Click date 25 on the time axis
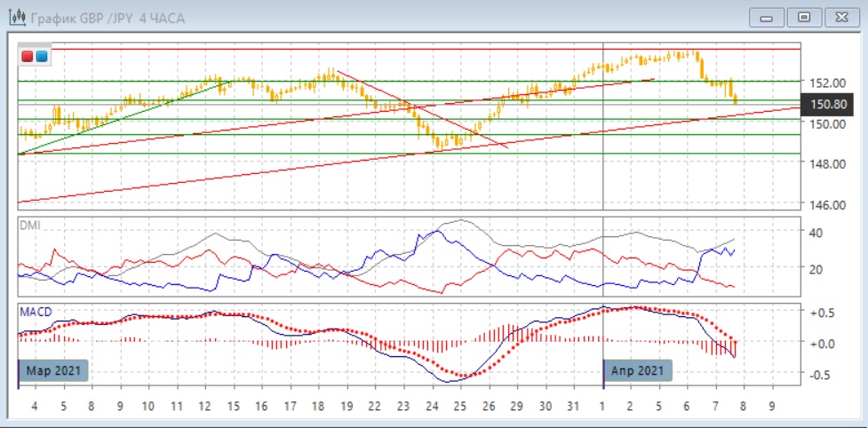This screenshot has width=868, height=428. 459,406
